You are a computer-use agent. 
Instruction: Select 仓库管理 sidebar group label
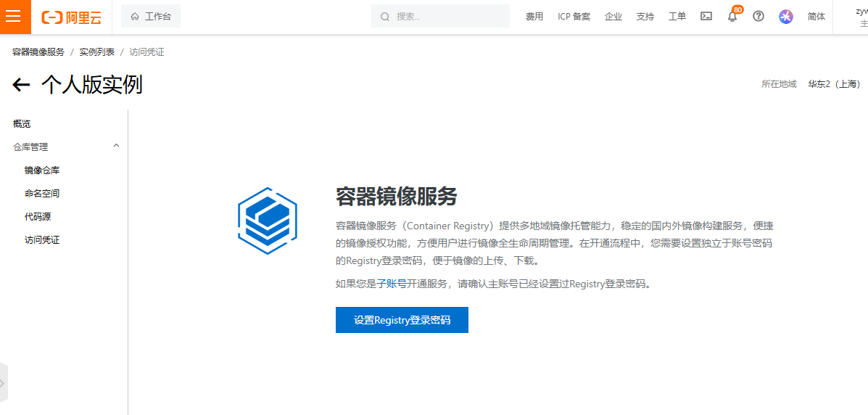pos(30,147)
